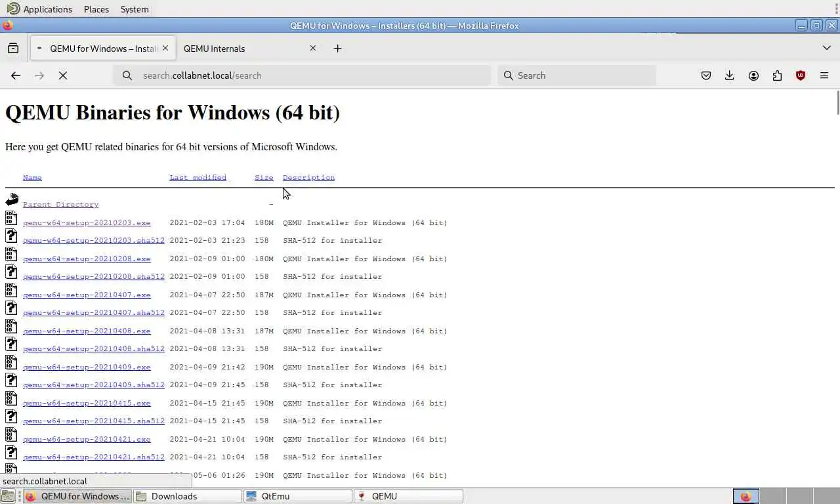Image resolution: width=840 pixels, height=504 pixels.
Task: Click the unknown-file icon beside qemu-w64-setup-20210409.sha512
Action: coord(11,380)
